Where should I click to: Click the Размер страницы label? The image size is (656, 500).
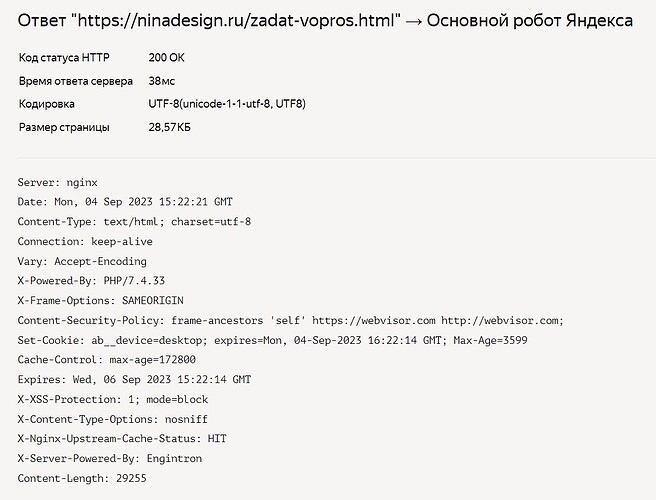point(64,127)
